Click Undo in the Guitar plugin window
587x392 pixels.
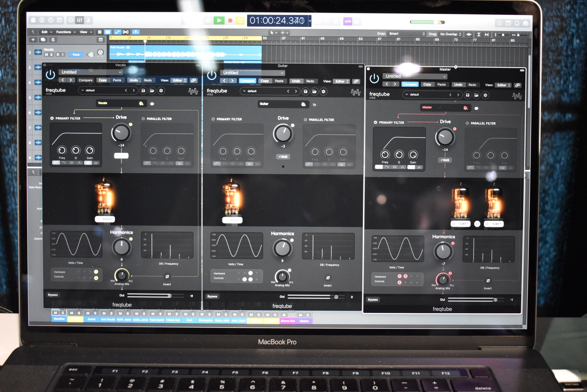296,81
